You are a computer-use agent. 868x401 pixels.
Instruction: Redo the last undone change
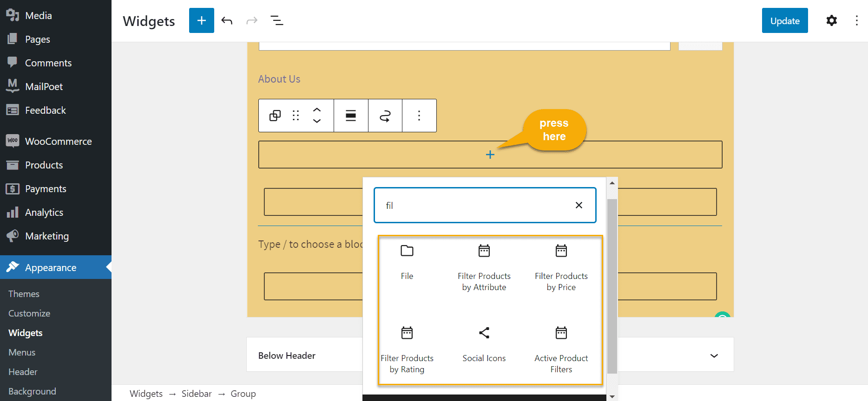pos(252,20)
